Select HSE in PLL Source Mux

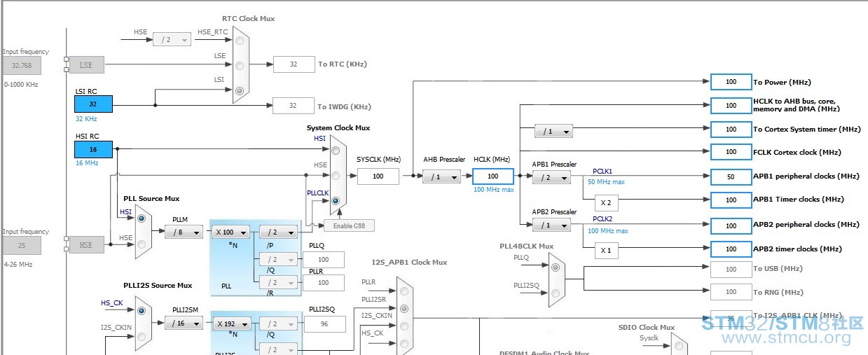pos(142,244)
